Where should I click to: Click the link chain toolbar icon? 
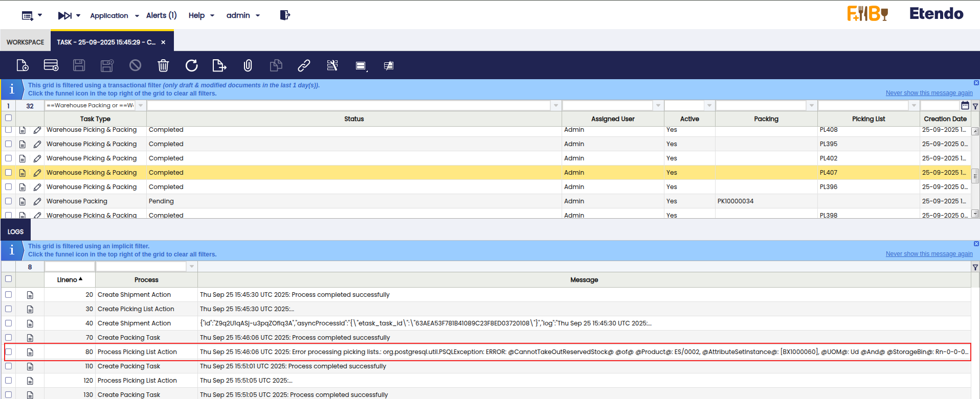click(x=304, y=65)
